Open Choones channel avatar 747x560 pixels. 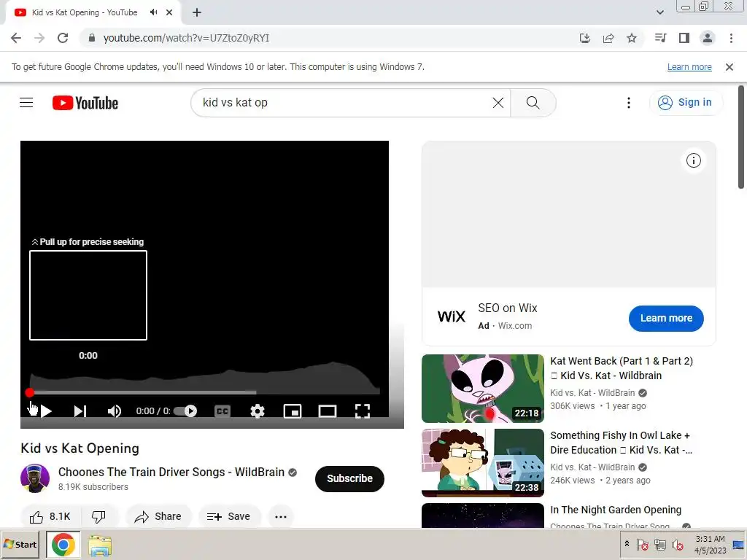35,478
